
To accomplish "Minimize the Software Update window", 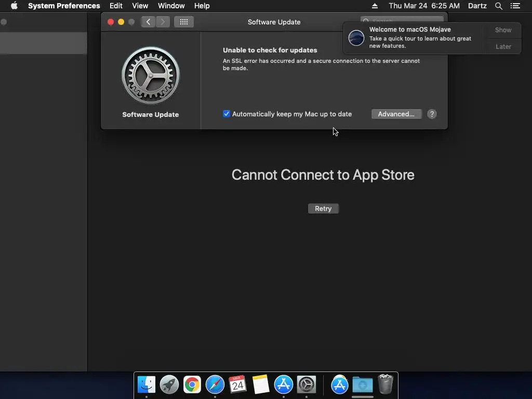I will point(121,22).
